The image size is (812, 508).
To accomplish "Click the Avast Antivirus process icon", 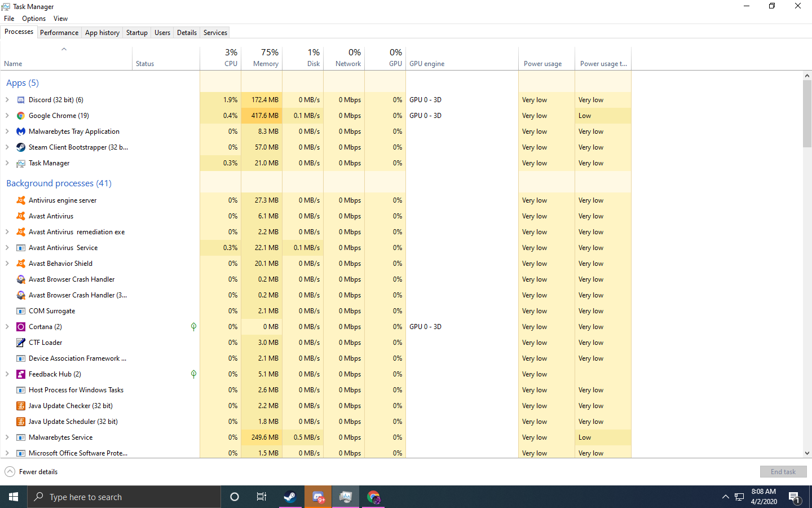I will coord(21,216).
